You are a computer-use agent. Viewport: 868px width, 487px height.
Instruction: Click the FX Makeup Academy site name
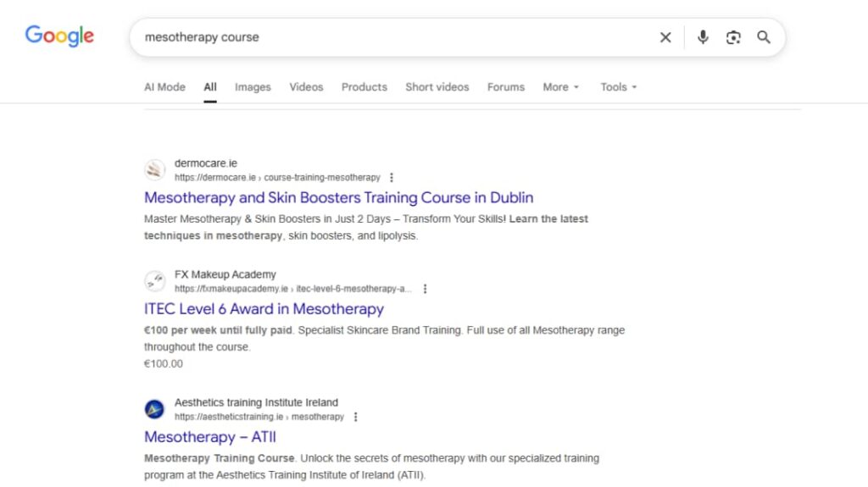pyautogui.click(x=225, y=274)
